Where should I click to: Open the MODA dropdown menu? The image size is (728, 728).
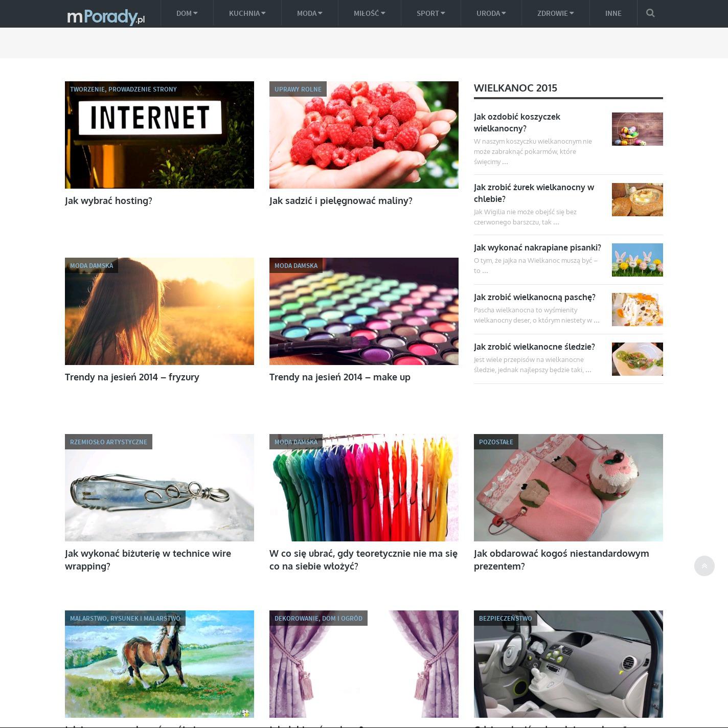click(309, 13)
